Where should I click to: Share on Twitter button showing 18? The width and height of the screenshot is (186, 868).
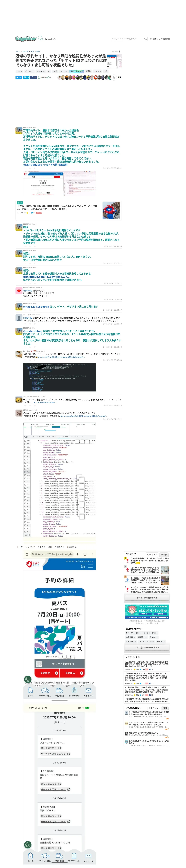click(x=19, y=78)
